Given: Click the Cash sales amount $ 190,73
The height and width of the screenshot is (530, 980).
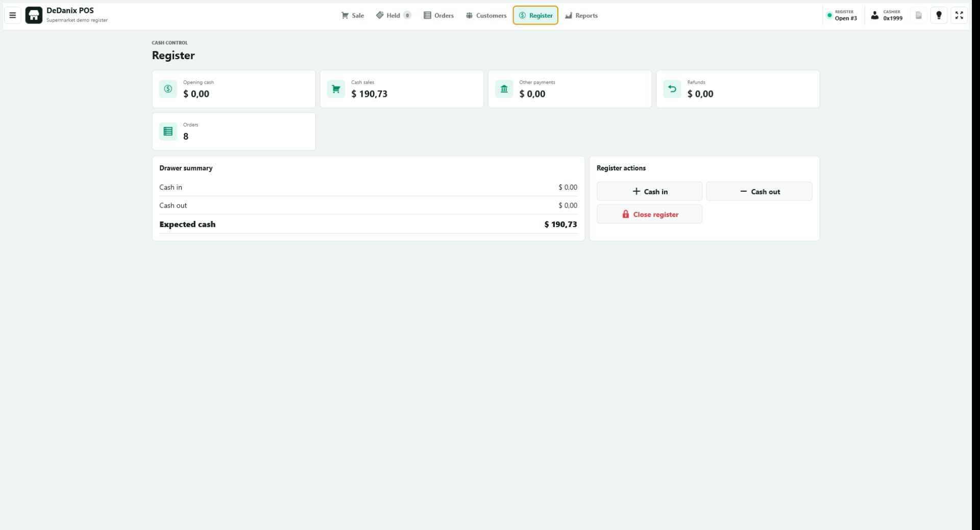Looking at the screenshot, I should click(x=369, y=94).
